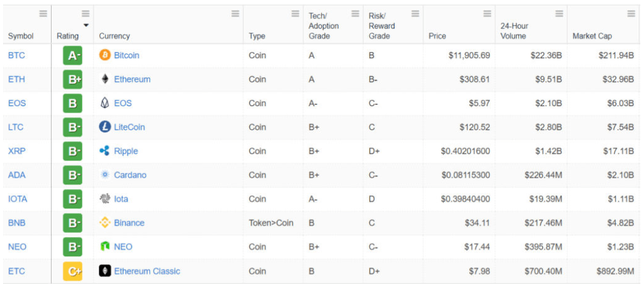This screenshot has width=644, height=288.
Task: Click the yellow C+ rating badge
Action: 73,271
